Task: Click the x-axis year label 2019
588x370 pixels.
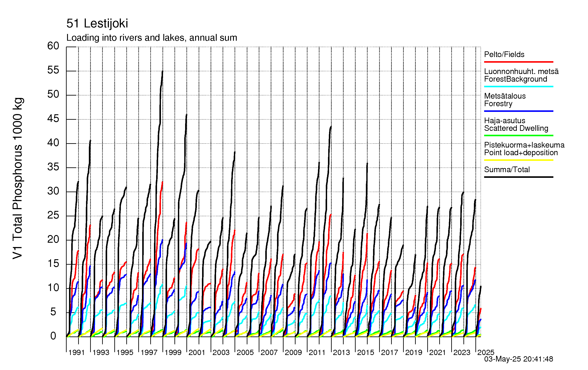Action: coord(414,352)
